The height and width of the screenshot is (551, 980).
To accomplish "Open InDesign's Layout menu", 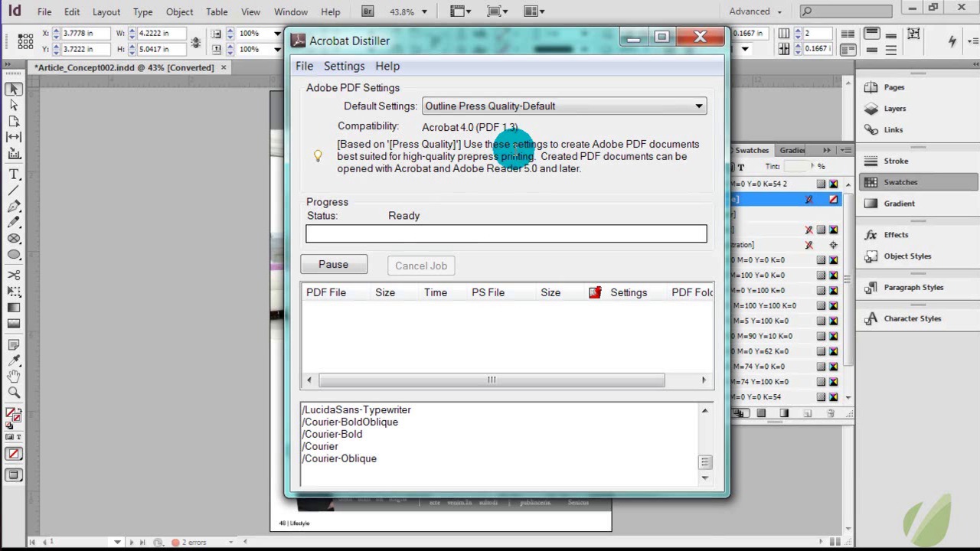I will (x=106, y=11).
